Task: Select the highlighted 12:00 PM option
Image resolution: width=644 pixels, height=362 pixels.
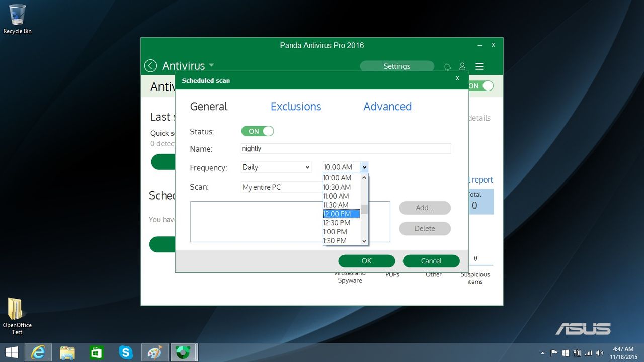Action: click(x=342, y=214)
